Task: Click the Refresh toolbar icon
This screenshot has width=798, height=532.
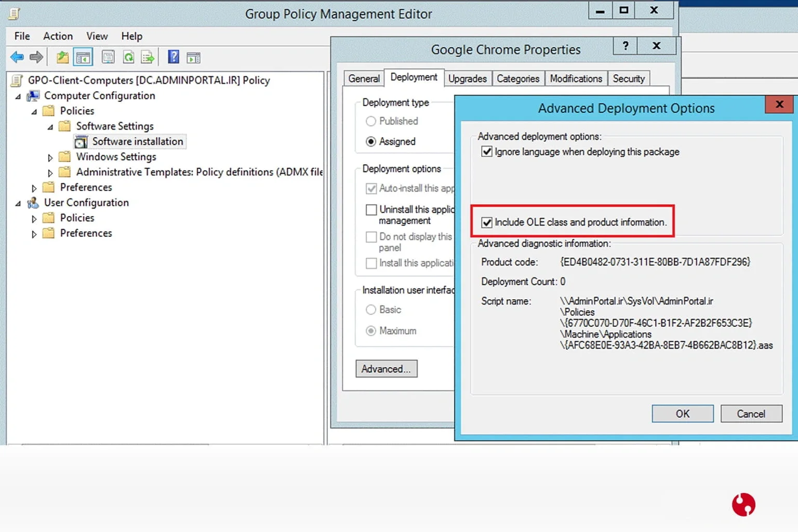Action: point(128,57)
